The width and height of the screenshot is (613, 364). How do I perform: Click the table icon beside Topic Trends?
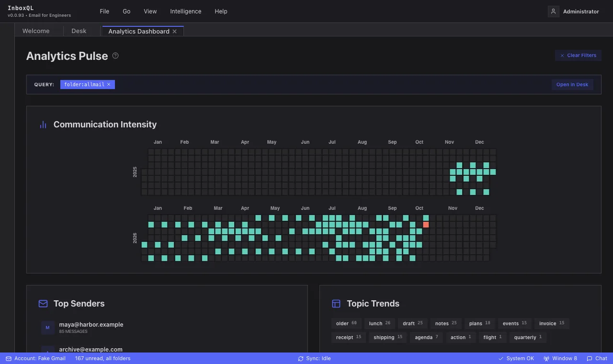336,304
